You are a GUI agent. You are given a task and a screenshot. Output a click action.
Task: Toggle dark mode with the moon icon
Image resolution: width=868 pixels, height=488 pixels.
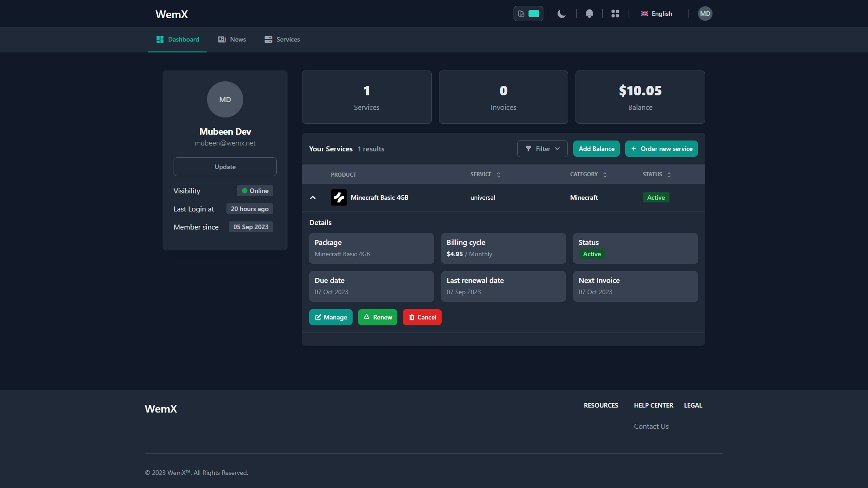561,14
